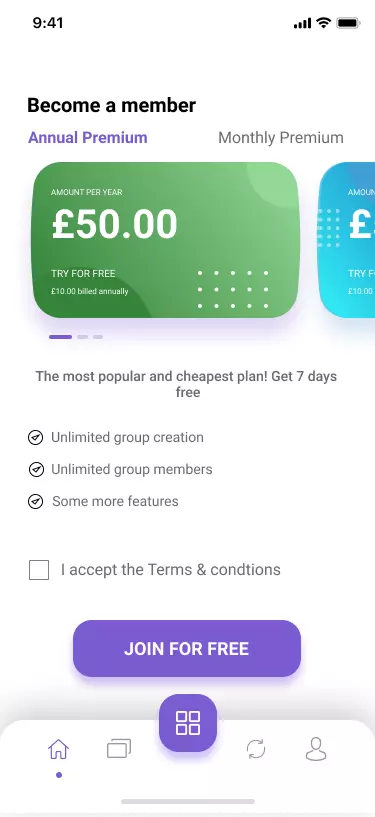
Task: Open the Home icon in bottom navigation
Action: click(x=58, y=749)
